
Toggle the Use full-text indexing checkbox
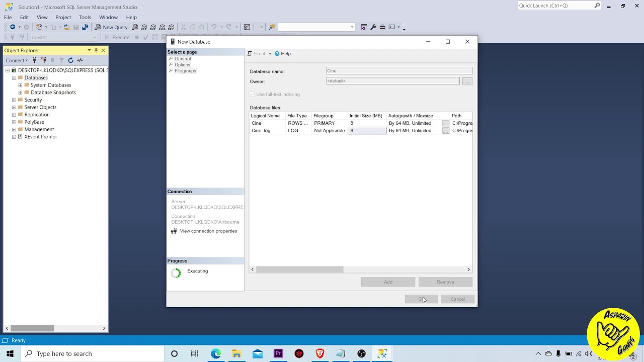click(x=252, y=95)
